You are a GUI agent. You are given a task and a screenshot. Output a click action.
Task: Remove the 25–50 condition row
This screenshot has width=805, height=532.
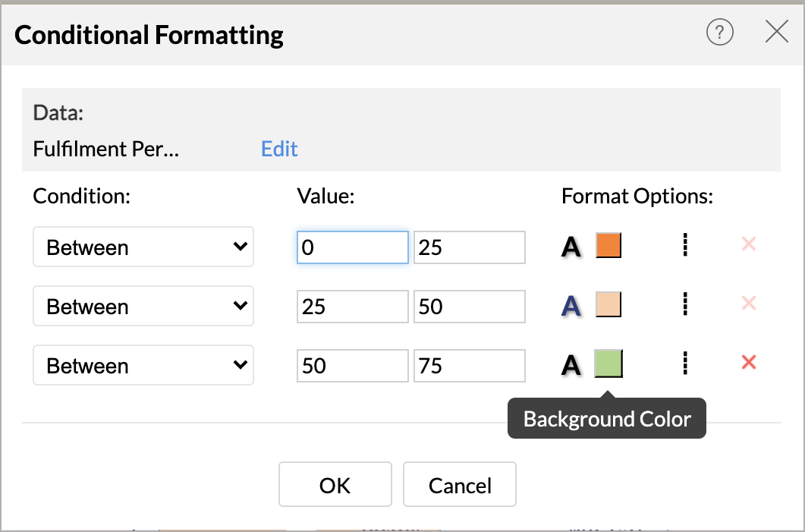click(749, 304)
